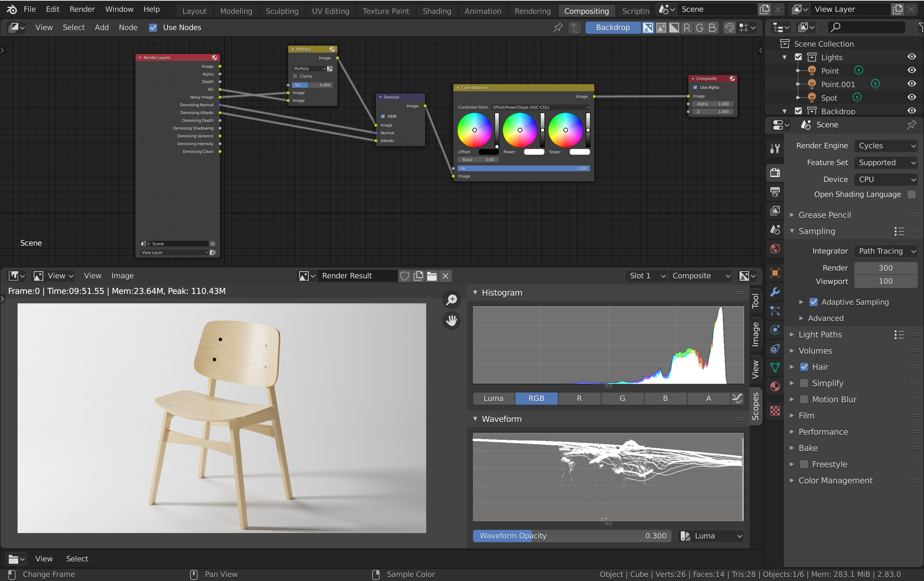Open the World properties globe tab icon
The width and height of the screenshot is (924, 581).
(775, 249)
